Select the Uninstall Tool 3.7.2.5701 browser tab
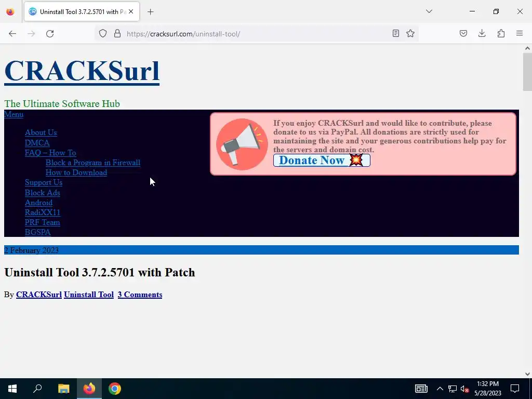The height and width of the screenshot is (399, 532). [x=82, y=12]
